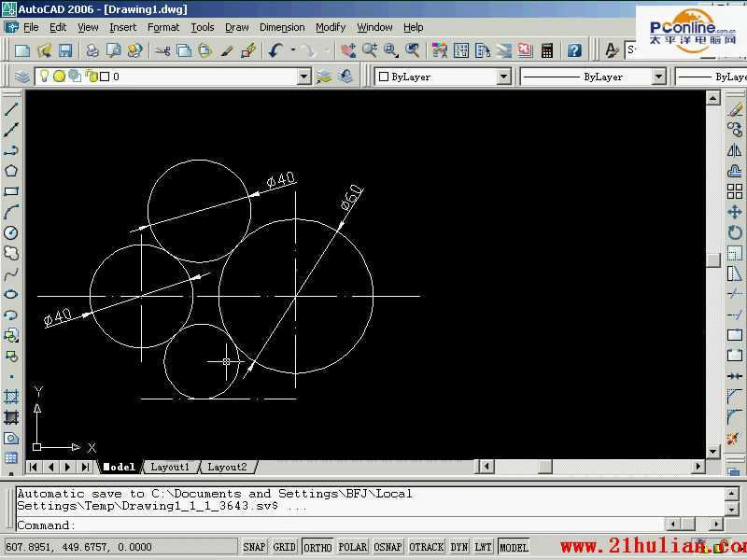This screenshot has height=560, width=747.
Task: Toggle POLAR tracking in status bar
Action: (x=353, y=547)
